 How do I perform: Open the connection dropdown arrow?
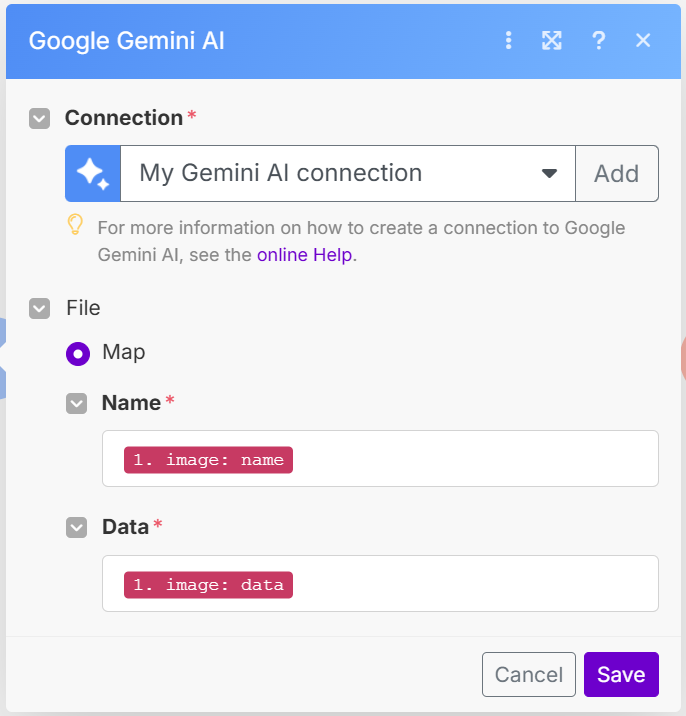[549, 174]
